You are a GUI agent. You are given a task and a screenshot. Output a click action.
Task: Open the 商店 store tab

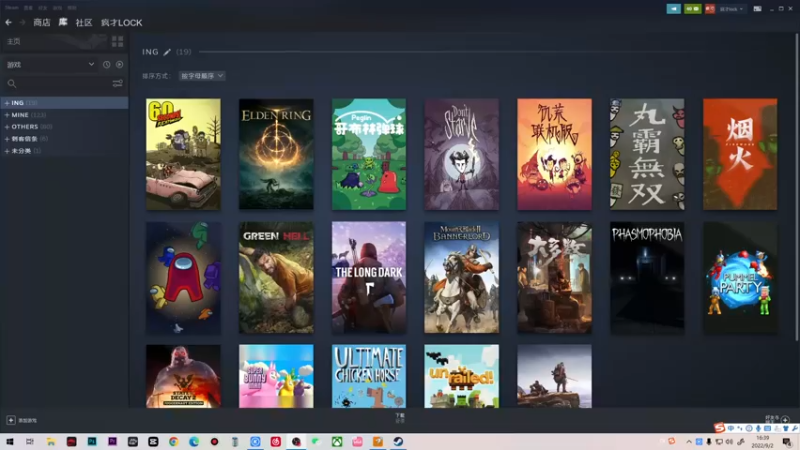pyautogui.click(x=42, y=22)
